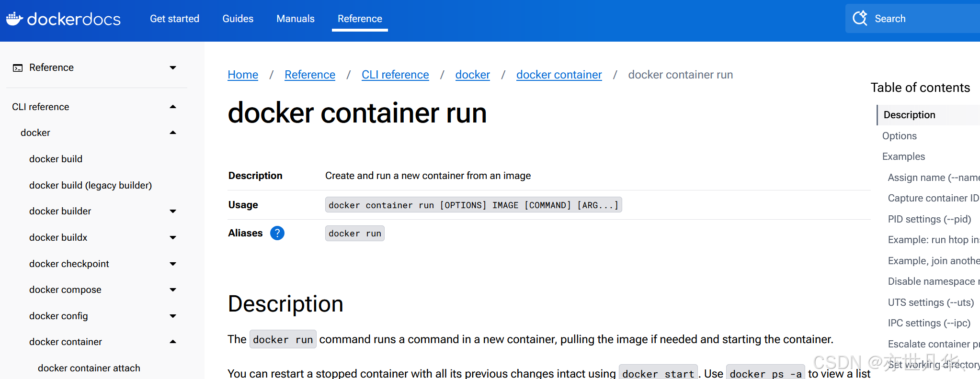Select docker checkpoint sidebar item
Viewport: 980px width, 379px height.
[69, 264]
